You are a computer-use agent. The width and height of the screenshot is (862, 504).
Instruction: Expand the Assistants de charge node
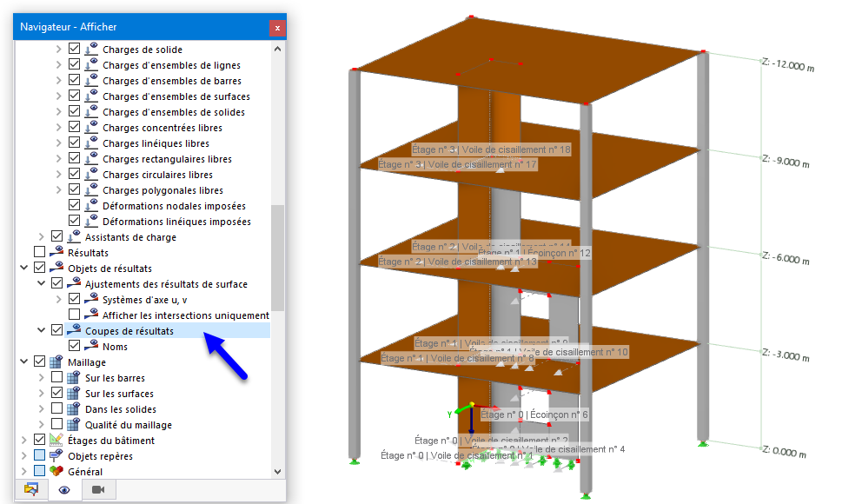click(x=41, y=236)
